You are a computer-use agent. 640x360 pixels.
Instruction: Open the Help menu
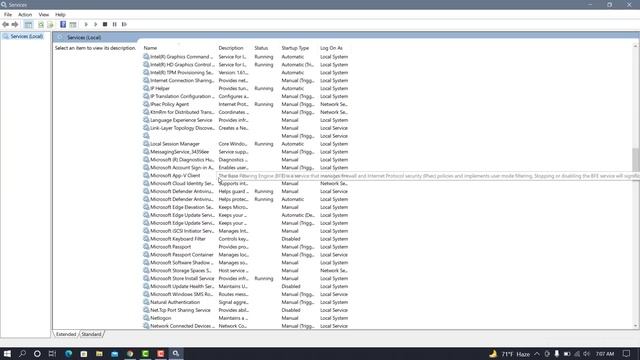point(60,14)
